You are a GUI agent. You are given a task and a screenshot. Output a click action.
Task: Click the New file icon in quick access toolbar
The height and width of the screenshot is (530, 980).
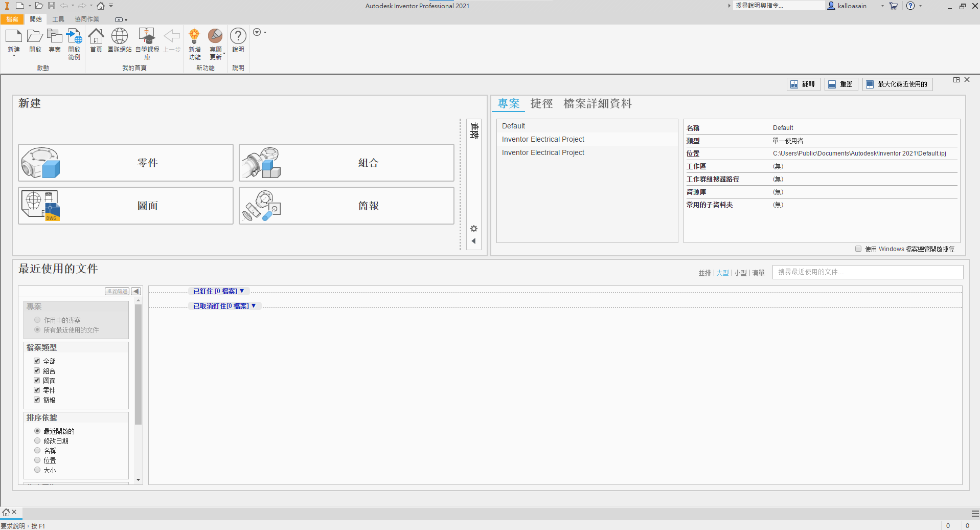tap(19, 6)
